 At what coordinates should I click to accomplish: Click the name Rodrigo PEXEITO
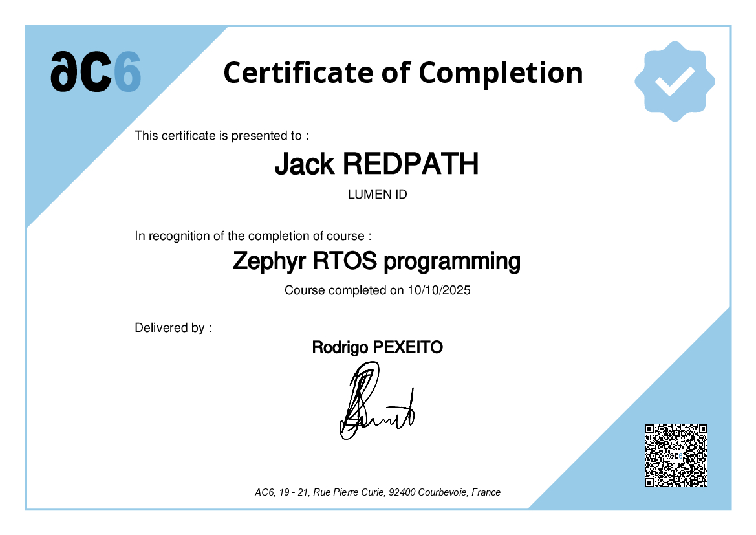coord(378,347)
